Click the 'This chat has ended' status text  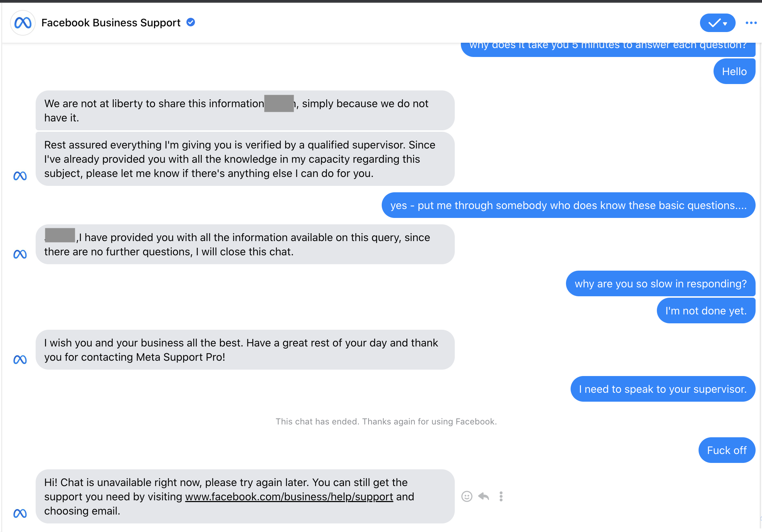pos(386,422)
